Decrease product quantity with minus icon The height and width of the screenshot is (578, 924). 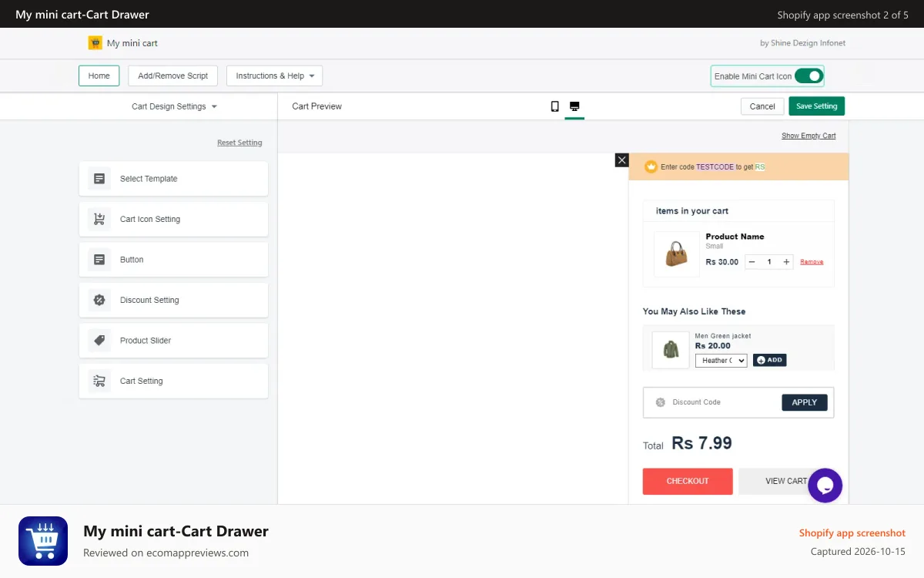pyautogui.click(x=752, y=262)
